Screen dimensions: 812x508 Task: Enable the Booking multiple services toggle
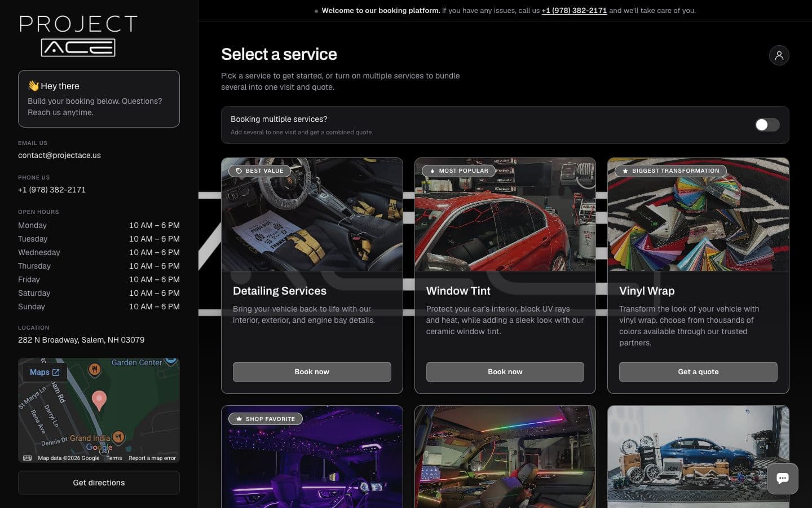point(767,125)
